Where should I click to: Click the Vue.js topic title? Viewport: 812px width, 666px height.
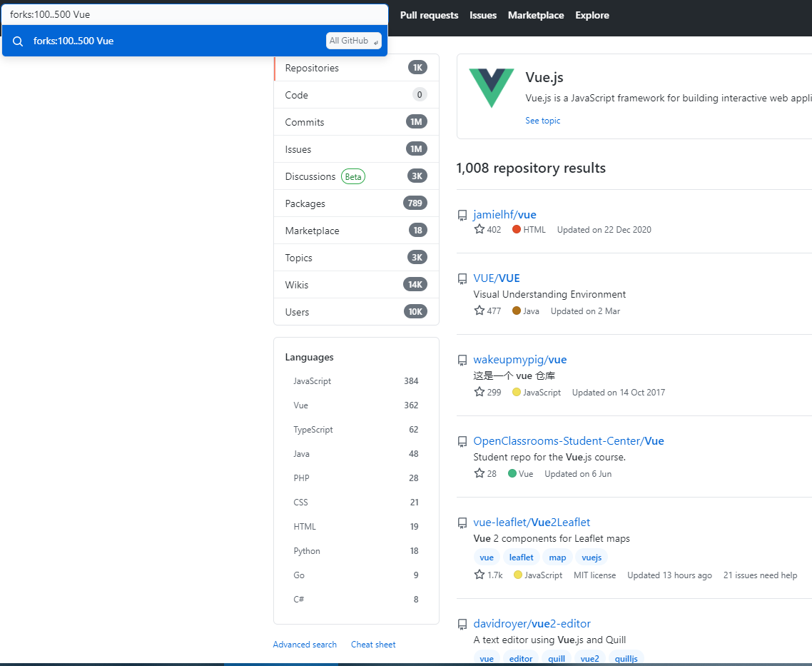coord(544,78)
